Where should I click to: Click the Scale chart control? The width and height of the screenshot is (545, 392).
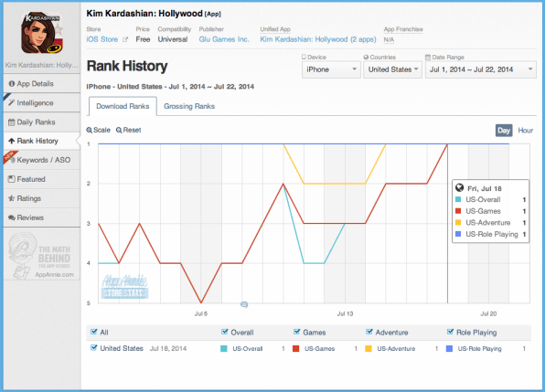99,130
